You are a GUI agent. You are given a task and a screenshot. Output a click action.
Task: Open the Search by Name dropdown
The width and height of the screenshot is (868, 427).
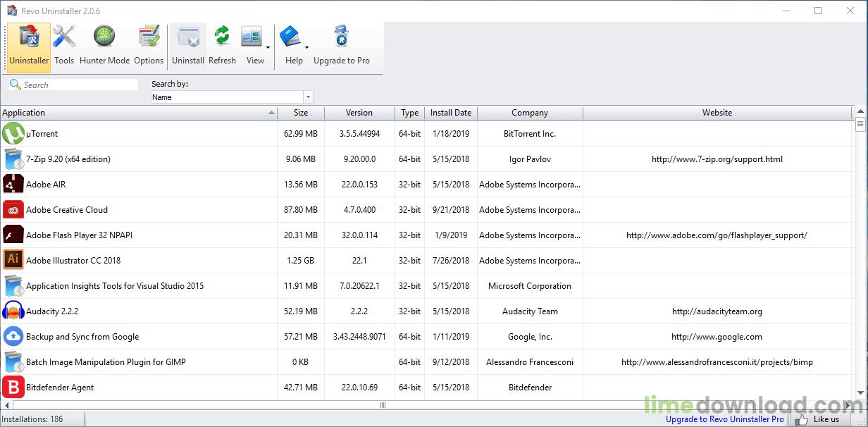pyautogui.click(x=308, y=97)
